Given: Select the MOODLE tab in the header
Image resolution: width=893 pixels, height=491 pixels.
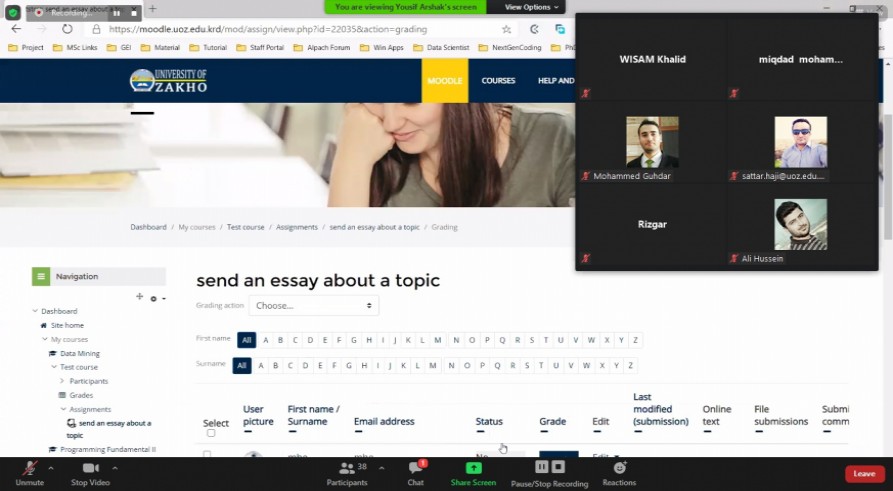Looking at the screenshot, I should click(445, 80).
